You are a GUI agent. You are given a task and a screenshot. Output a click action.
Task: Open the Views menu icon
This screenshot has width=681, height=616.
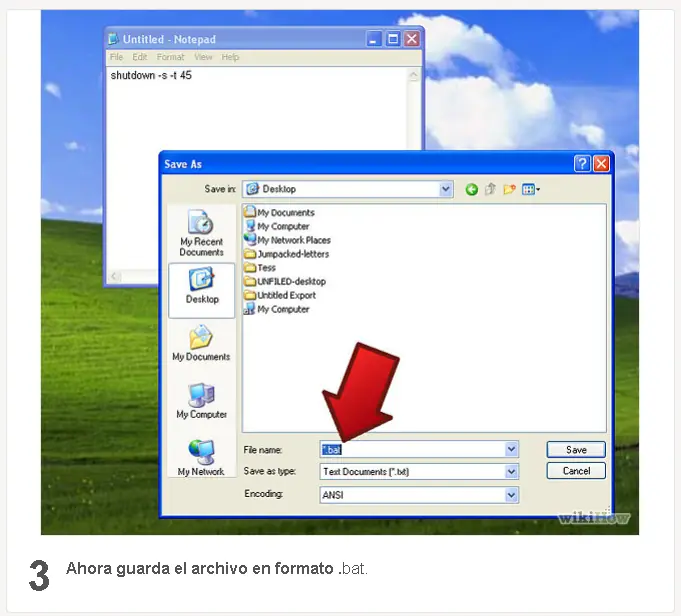[531, 189]
